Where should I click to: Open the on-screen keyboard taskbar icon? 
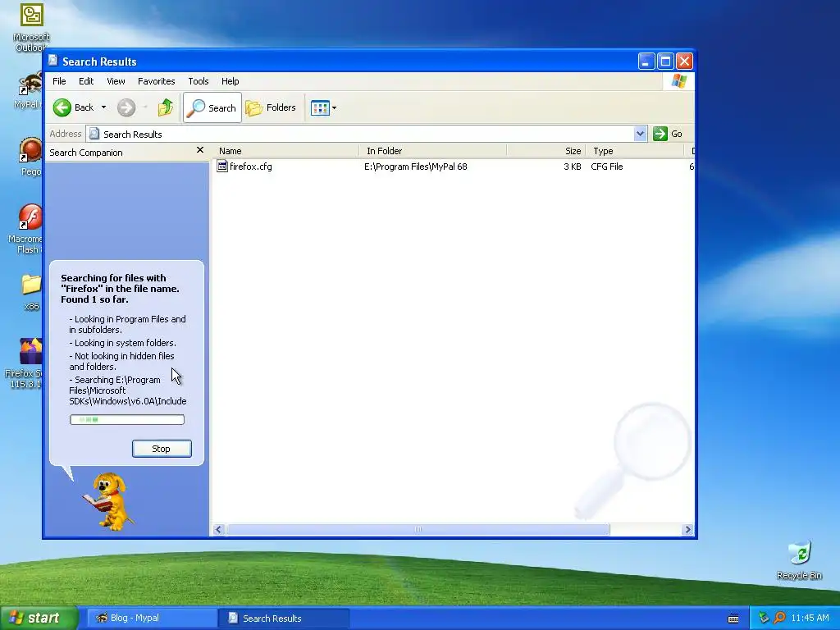(733, 619)
